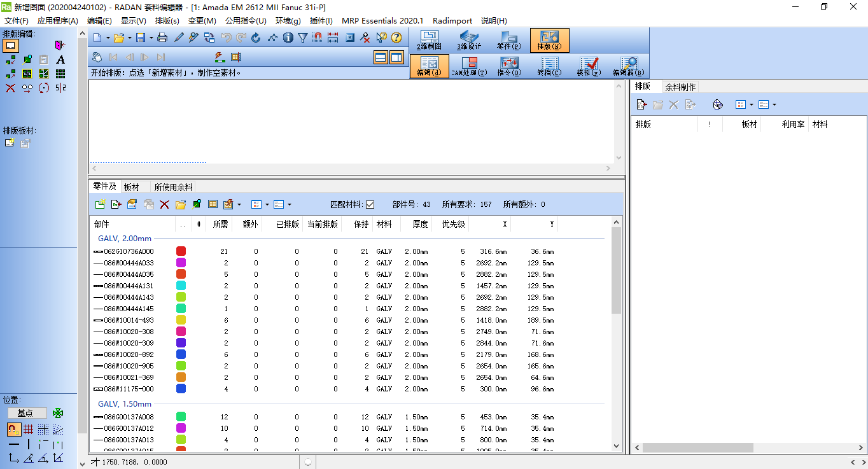Click the new sheet icon under 排版板材
The image size is (868, 469).
[x=10, y=143]
